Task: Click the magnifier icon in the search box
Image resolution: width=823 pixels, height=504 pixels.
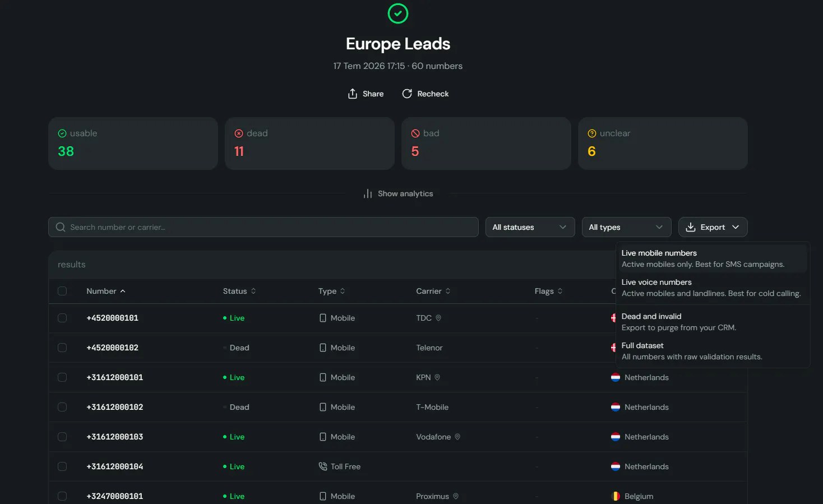Action: (x=61, y=227)
